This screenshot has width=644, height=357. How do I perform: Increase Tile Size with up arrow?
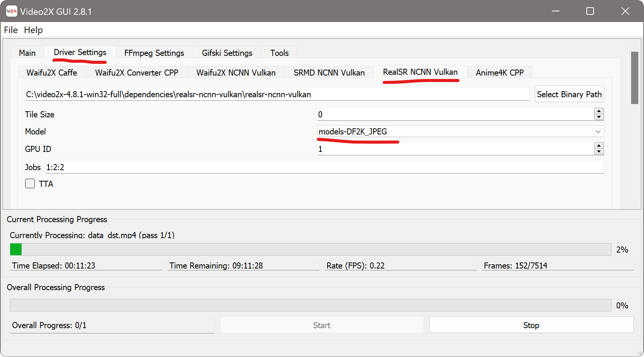tap(599, 111)
